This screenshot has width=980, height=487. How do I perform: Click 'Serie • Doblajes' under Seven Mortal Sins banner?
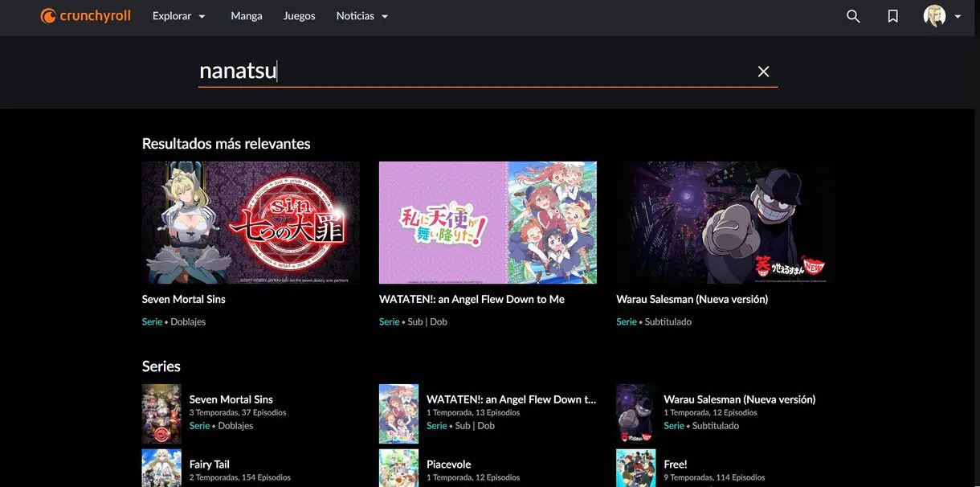click(174, 321)
